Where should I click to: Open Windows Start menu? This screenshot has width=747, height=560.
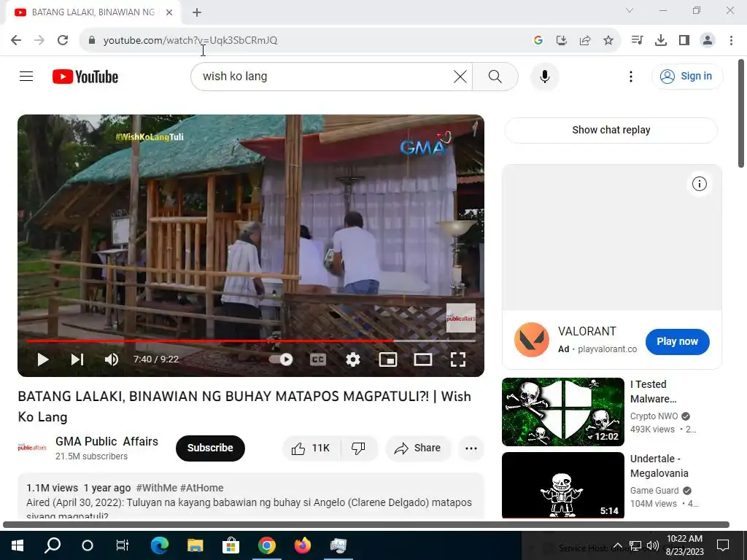point(18,545)
